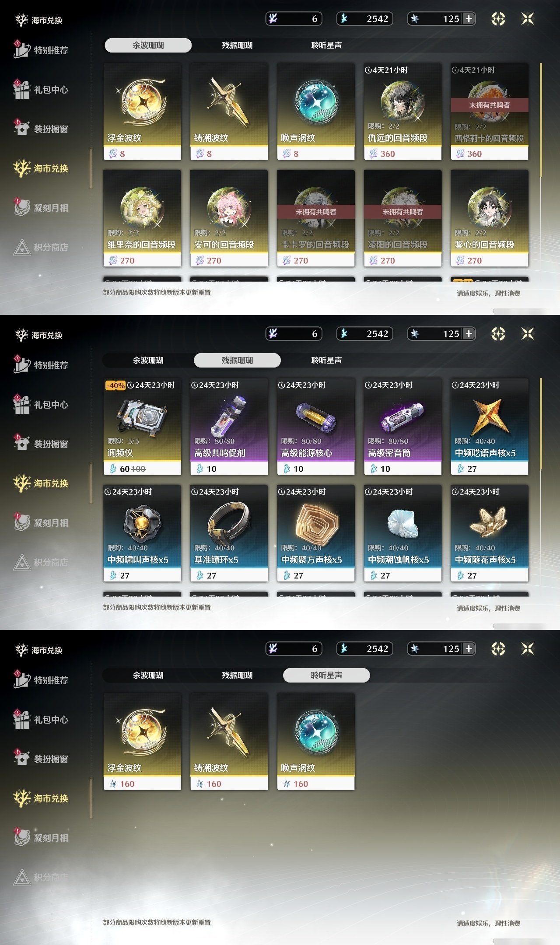Click the highlighted 残振珊瑚 tab
Viewport: 560px width, 945px height.
(x=237, y=360)
